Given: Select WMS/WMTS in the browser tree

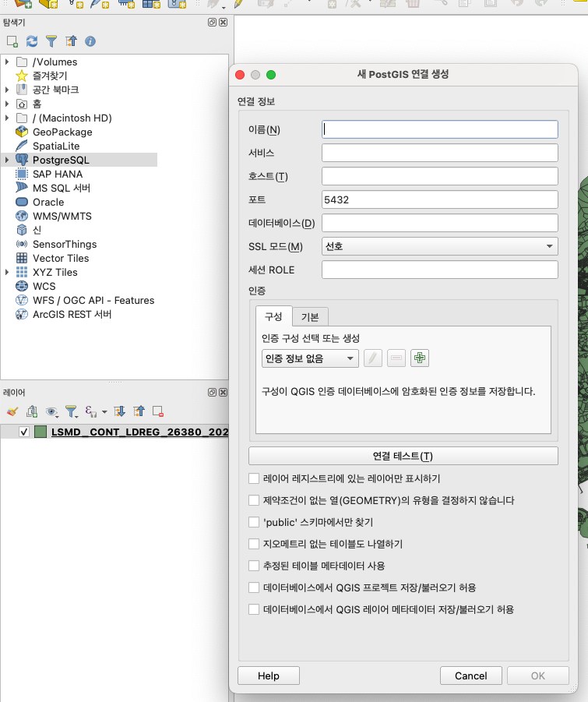Looking at the screenshot, I should click(62, 217).
